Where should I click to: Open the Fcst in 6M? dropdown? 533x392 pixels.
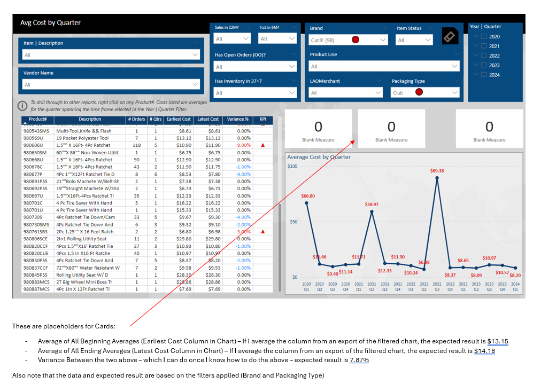point(277,39)
